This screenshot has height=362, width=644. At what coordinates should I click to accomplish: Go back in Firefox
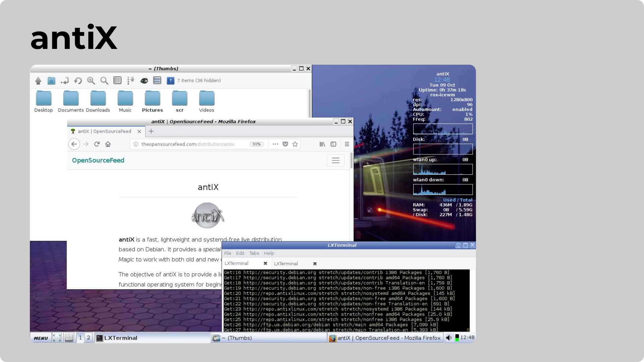74,144
